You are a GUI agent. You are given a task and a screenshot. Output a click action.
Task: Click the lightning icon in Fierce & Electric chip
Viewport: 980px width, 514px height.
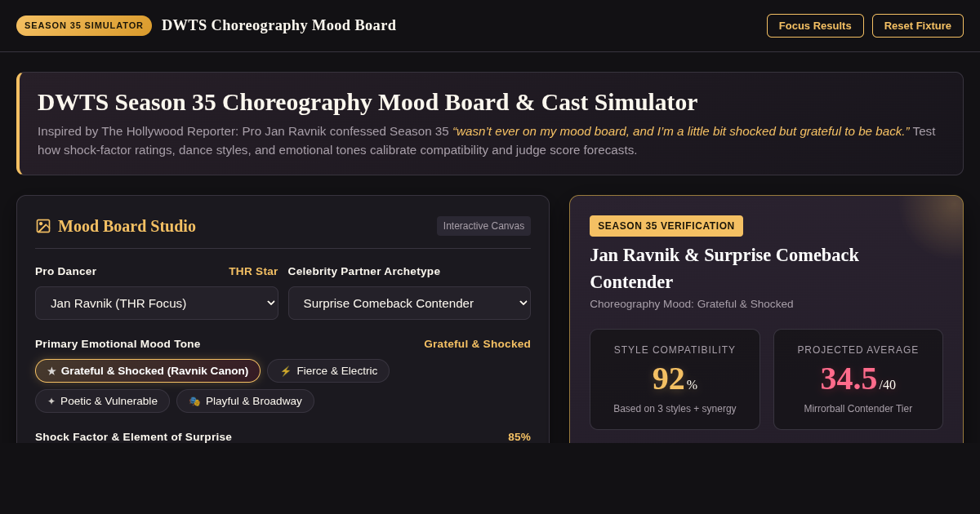(286, 371)
